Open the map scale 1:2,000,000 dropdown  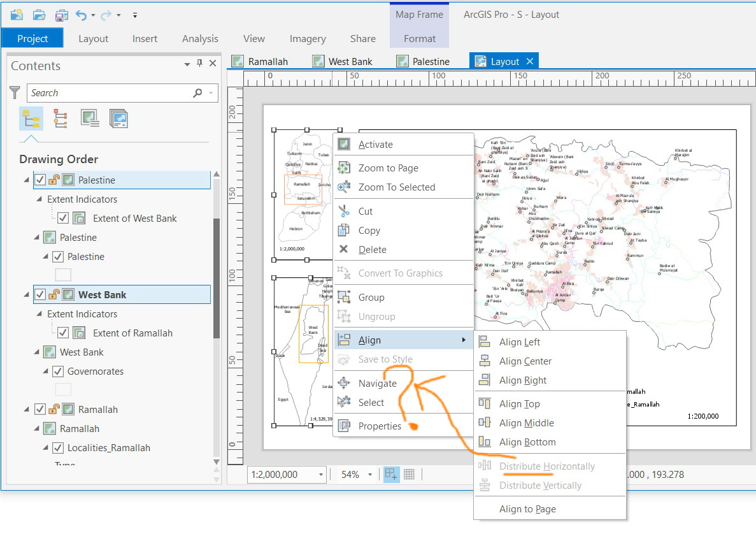pyautogui.click(x=320, y=475)
